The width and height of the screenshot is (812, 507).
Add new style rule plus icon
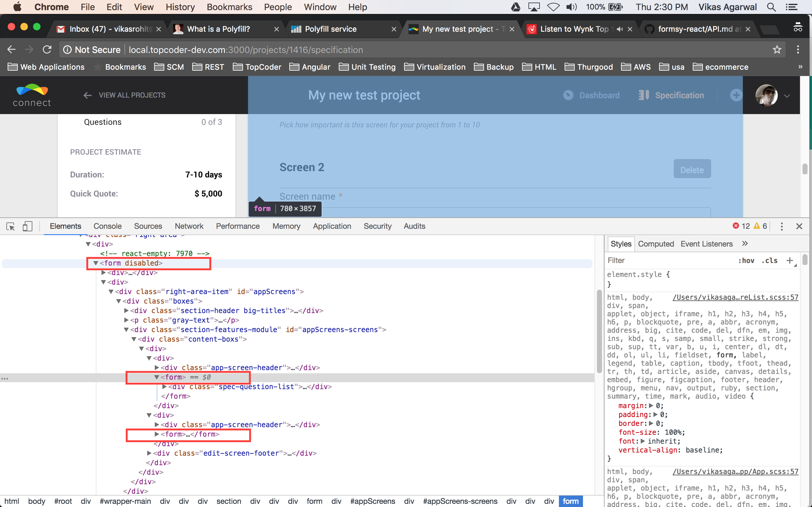pos(789,260)
